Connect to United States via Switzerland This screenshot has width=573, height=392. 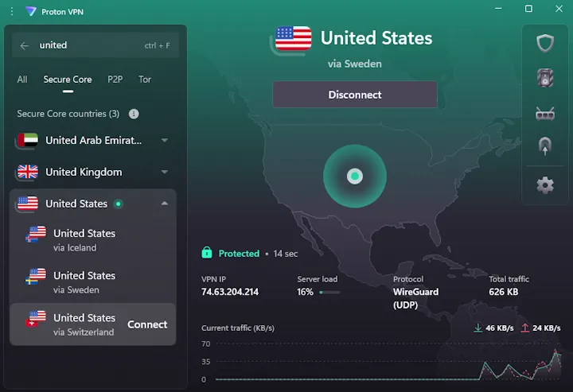147,324
